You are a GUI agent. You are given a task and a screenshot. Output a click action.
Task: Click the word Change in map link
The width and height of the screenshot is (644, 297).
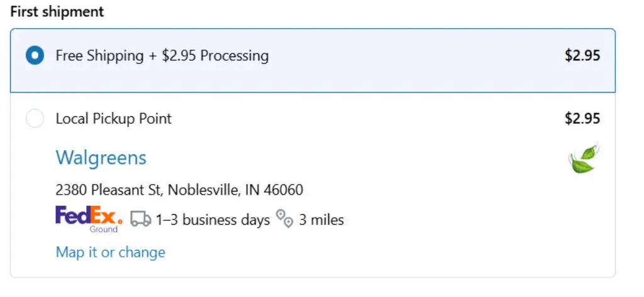[x=142, y=252]
